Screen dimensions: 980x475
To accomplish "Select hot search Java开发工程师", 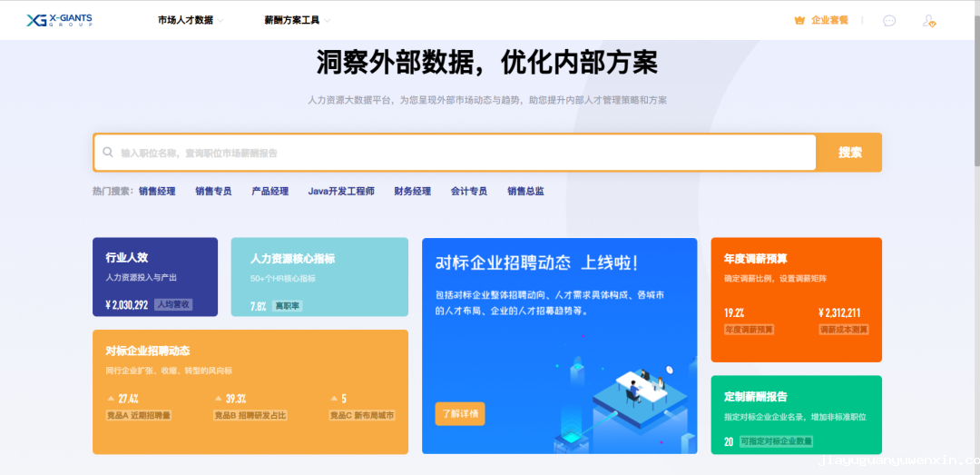I will pos(341,192).
